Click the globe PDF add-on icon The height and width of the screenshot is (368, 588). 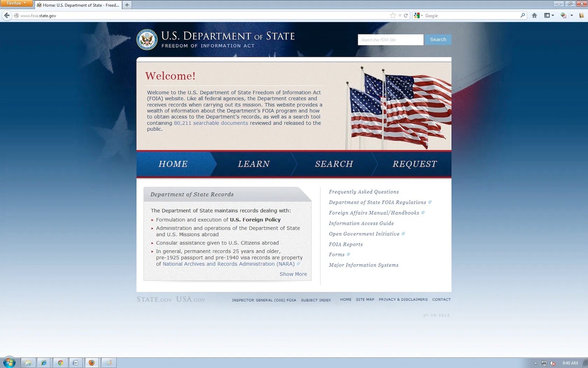pos(563,15)
